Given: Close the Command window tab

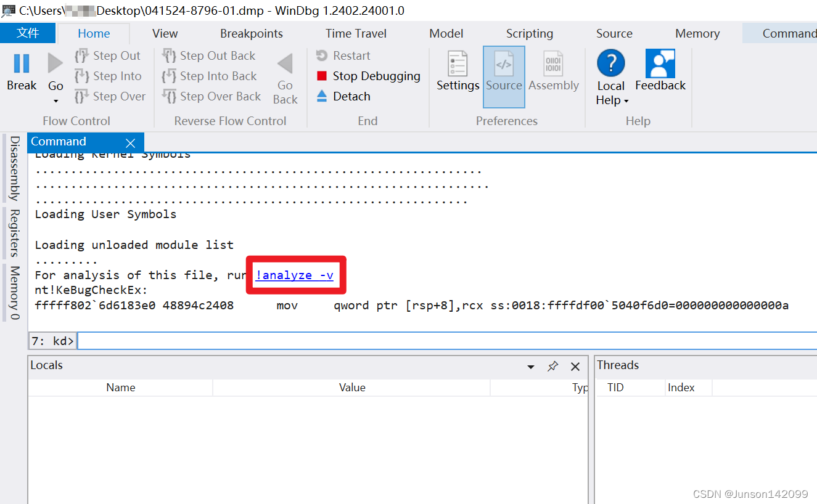Looking at the screenshot, I should (x=130, y=143).
